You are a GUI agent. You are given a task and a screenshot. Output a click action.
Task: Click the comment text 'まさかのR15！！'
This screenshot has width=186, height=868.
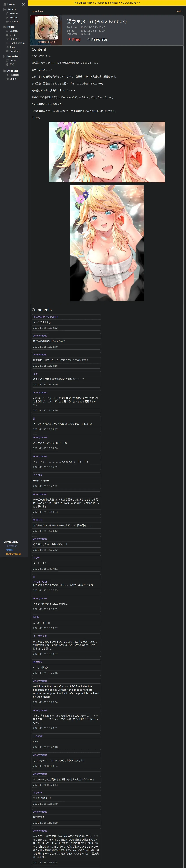click(x=42, y=798)
